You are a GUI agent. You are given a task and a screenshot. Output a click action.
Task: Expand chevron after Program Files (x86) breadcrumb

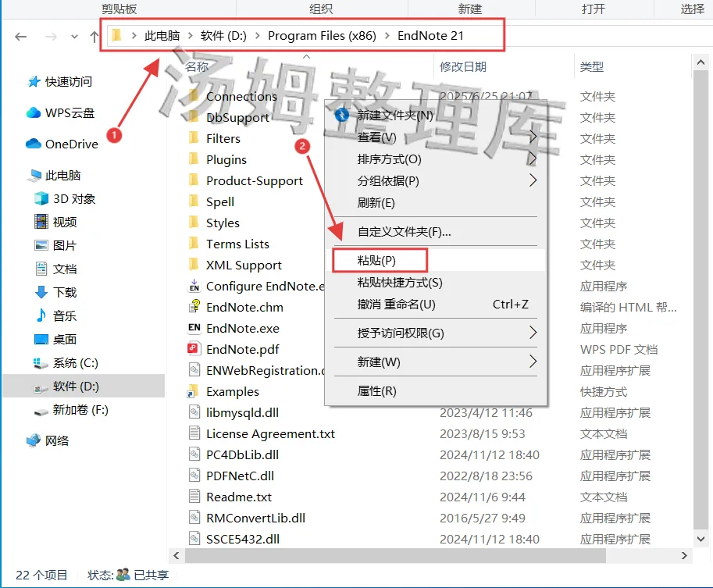387,35
